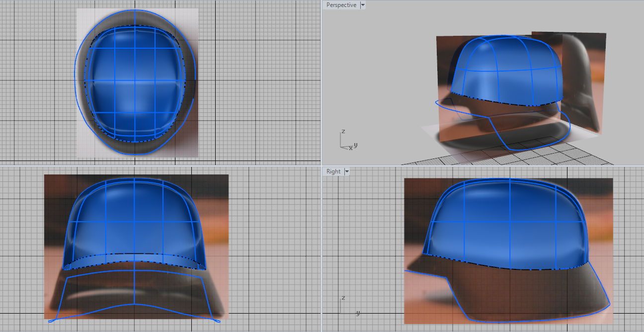Image resolution: width=644 pixels, height=332 pixels.
Task: Open the Right viewport dropdown arrow menu
Action: pyautogui.click(x=347, y=171)
